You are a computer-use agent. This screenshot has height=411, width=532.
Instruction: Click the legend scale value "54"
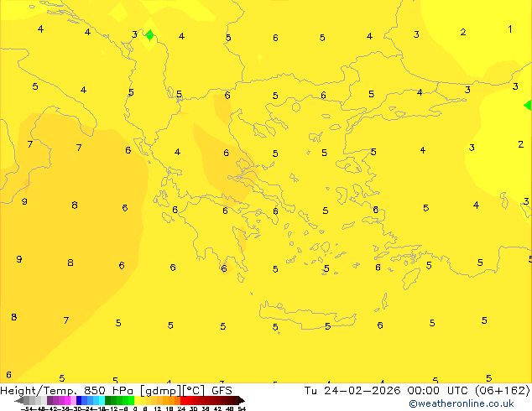[242, 408]
